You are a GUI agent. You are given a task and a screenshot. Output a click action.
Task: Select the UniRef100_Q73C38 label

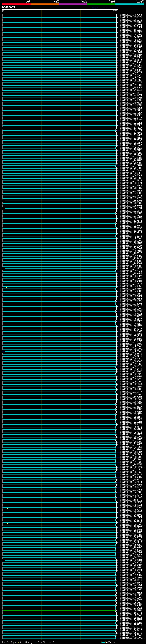(x=131, y=140)
